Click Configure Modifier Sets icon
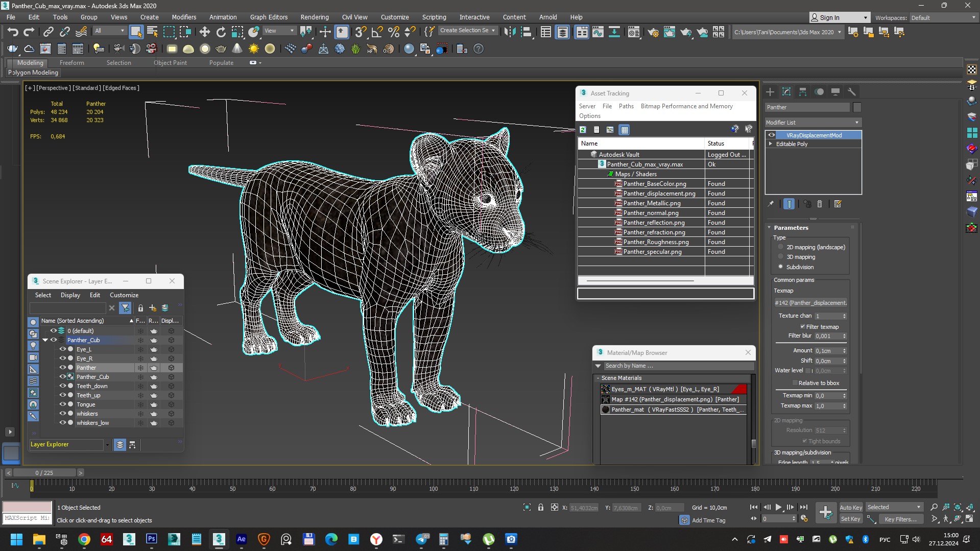This screenshot has width=980, height=551. [838, 204]
